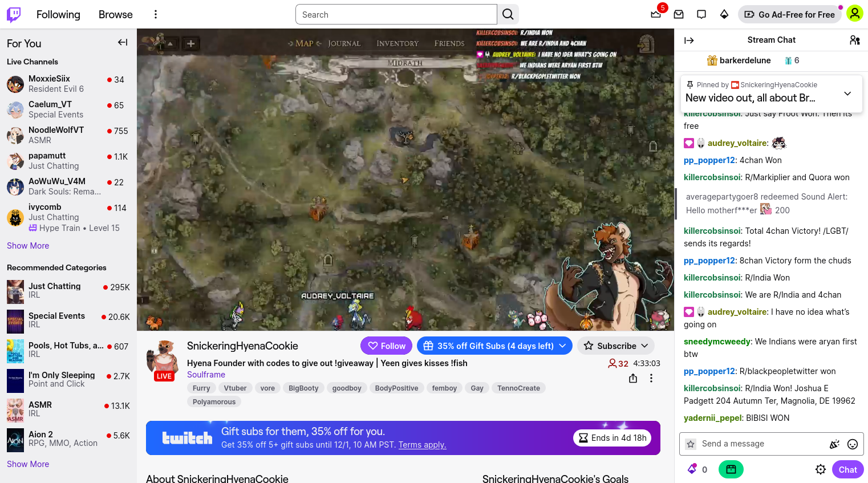Go to the Following tab
This screenshot has height=483, width=868.
coord(58,14)
